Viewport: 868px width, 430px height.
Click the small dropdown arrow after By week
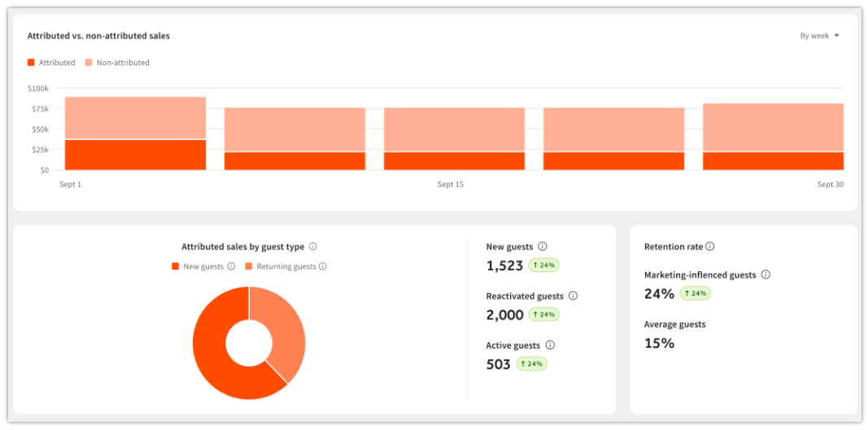pos(836,36)
